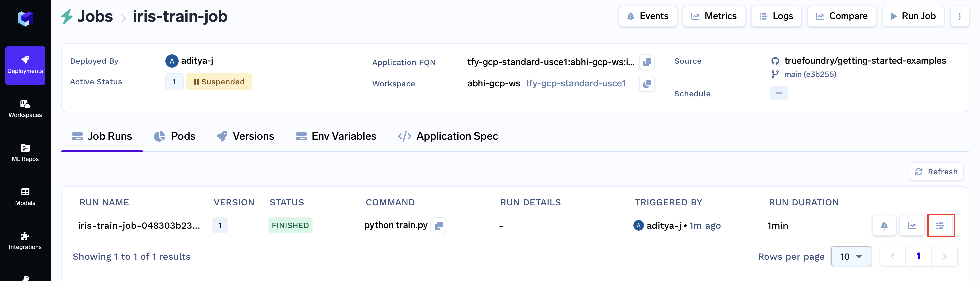This screenshot has height=281, width=980.
Task: Click the Active Status count 1 badge
Action: pyautogui.click(x=174, y=82)
